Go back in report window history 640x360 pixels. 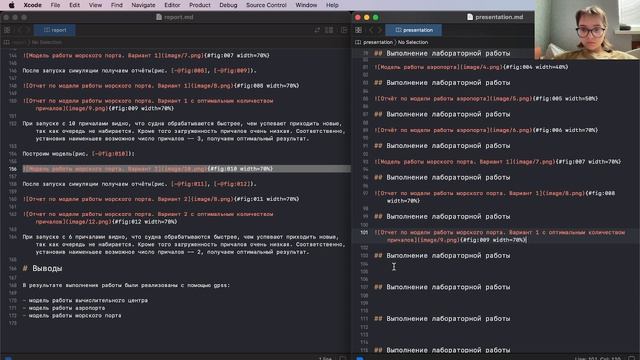pyautogui.click(x=19, y=30)
